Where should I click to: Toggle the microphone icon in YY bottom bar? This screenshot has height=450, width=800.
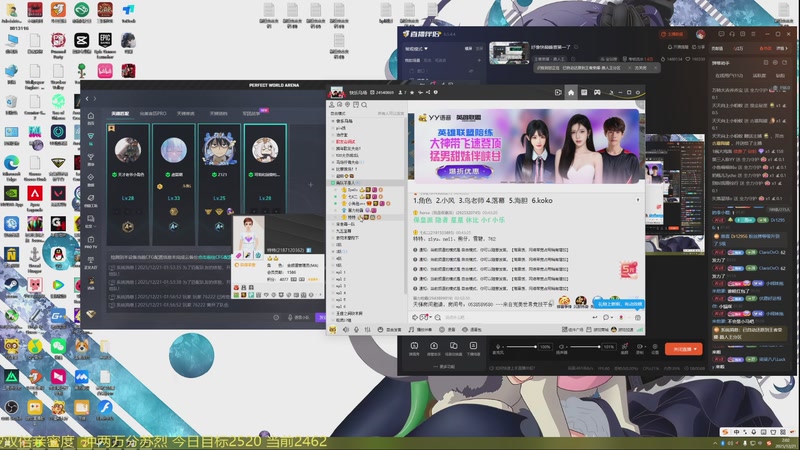(x=357, y=330)
